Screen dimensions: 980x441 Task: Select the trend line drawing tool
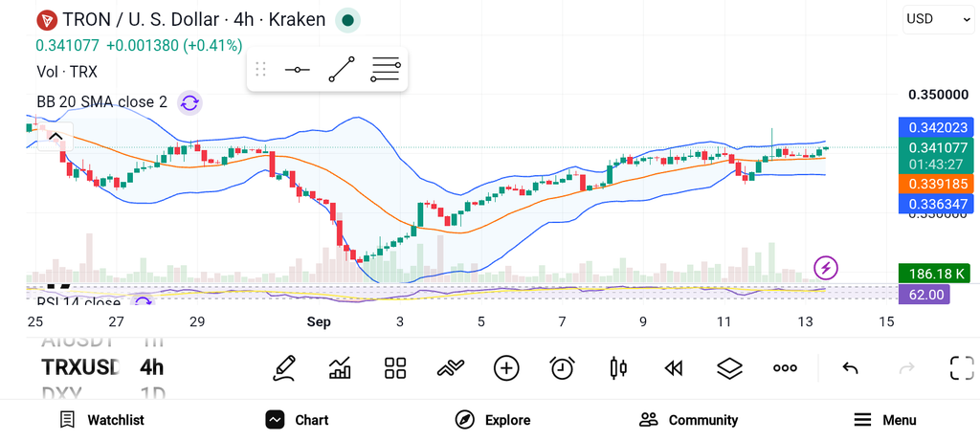(342, 69)
